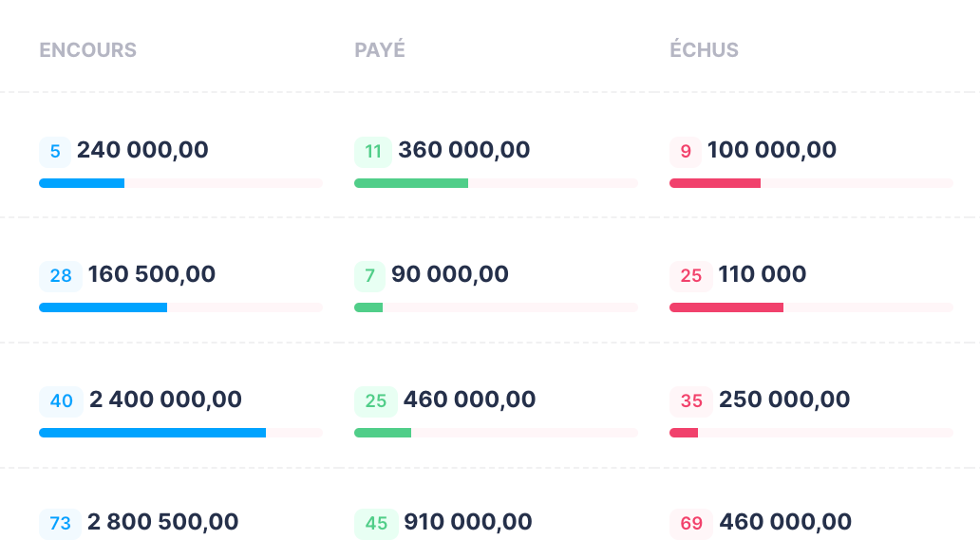Click the ENCOURS column header
This screenshot has height=558, width=980.
(x=87, y=50)
